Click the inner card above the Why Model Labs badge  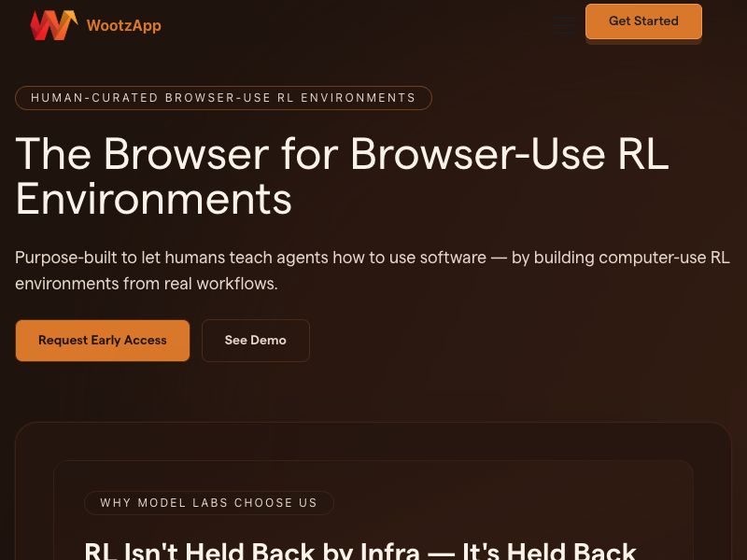click(x=373, y=475)
